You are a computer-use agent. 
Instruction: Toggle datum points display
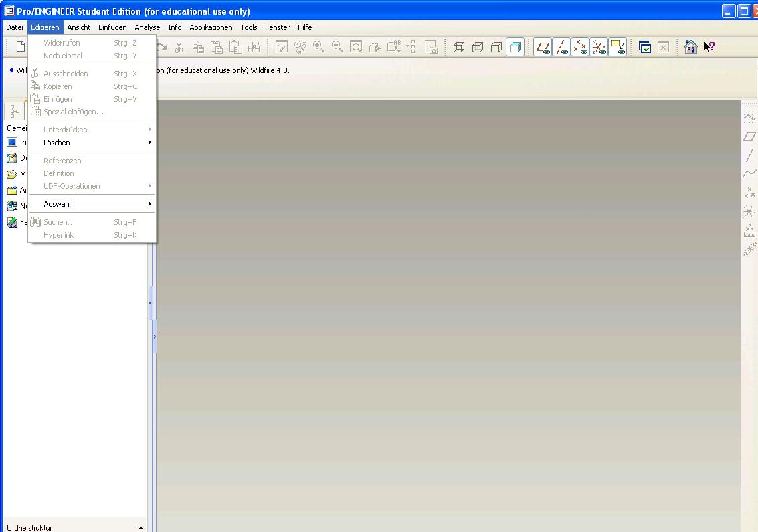click(580, 47)
